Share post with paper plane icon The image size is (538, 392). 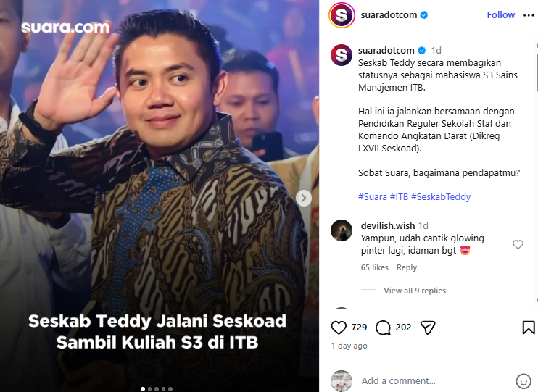(428, 328)
